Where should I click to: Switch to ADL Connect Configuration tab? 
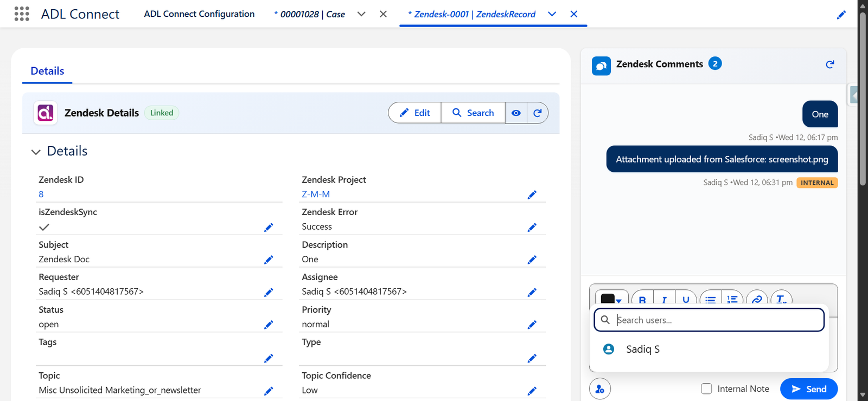[199, 14]
